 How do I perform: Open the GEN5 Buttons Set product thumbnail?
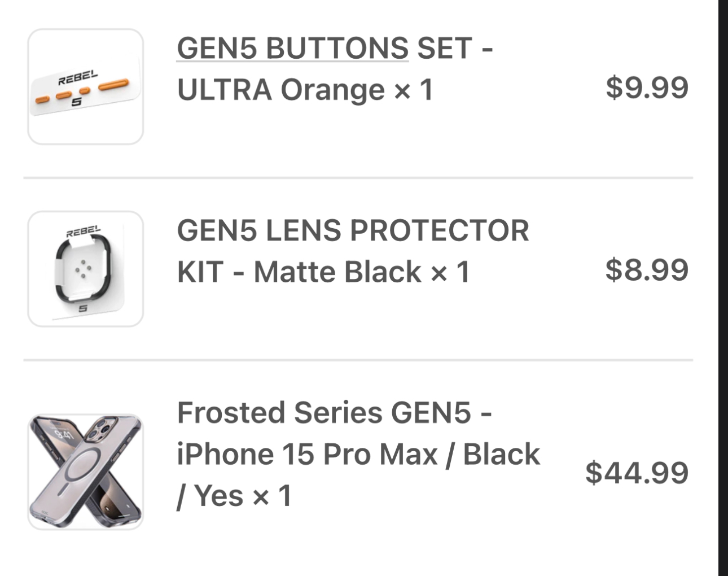coord(85,86)
